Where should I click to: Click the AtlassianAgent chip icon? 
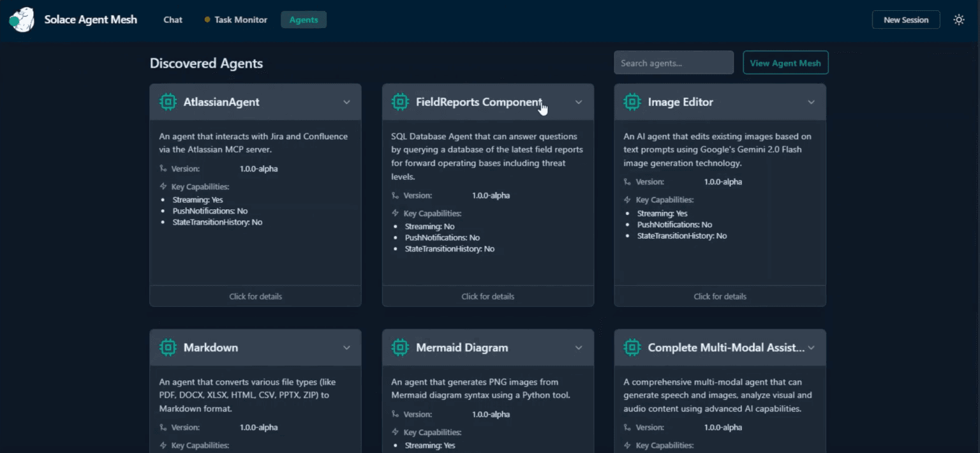tap(168, 101)
